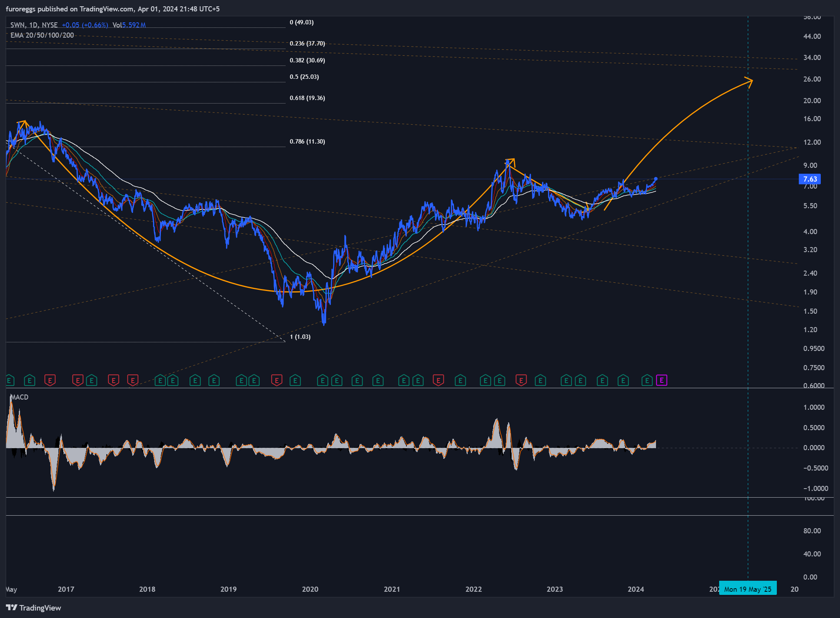840x618 pixels.
Task: Click the MACD −1.0000 scale value
Action: pos(816,489)
